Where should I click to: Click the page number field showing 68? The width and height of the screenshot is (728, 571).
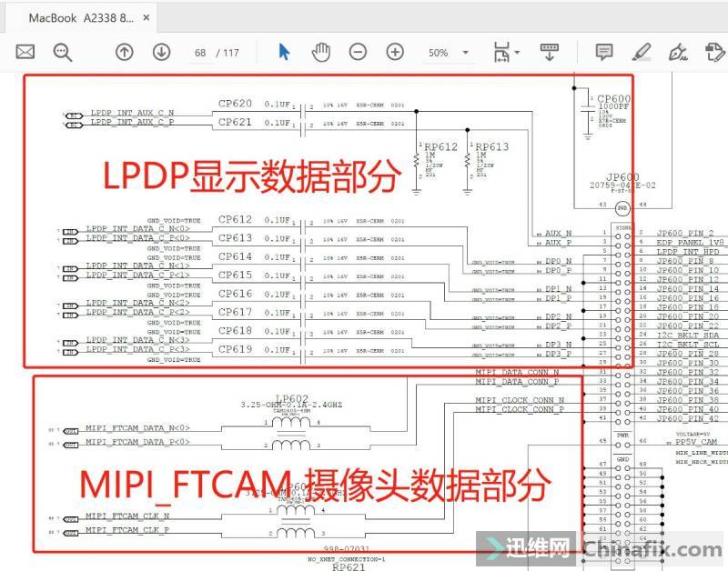point(200,53)
